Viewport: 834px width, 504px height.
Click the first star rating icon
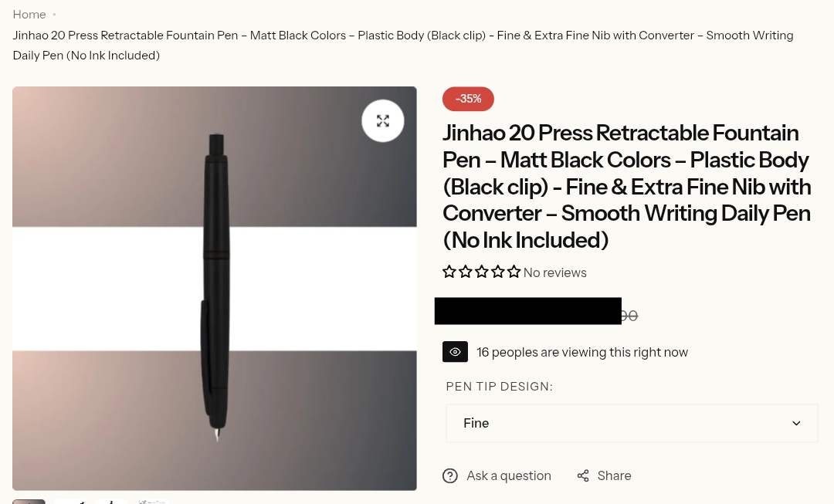click(449, 272)
